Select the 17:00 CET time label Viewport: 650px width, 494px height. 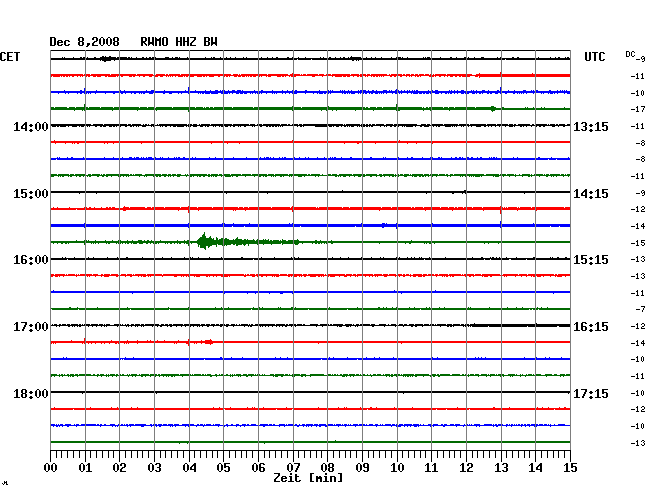click(x=31, y=327)
